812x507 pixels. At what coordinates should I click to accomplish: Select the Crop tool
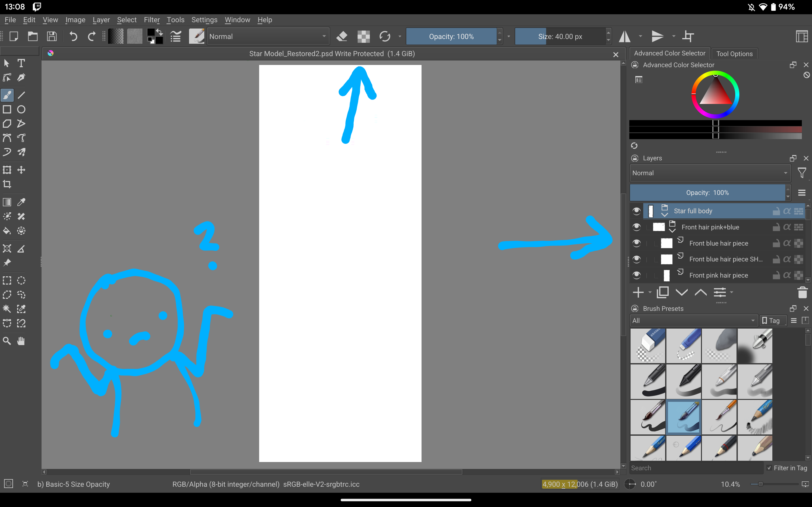tap(7, 184)
